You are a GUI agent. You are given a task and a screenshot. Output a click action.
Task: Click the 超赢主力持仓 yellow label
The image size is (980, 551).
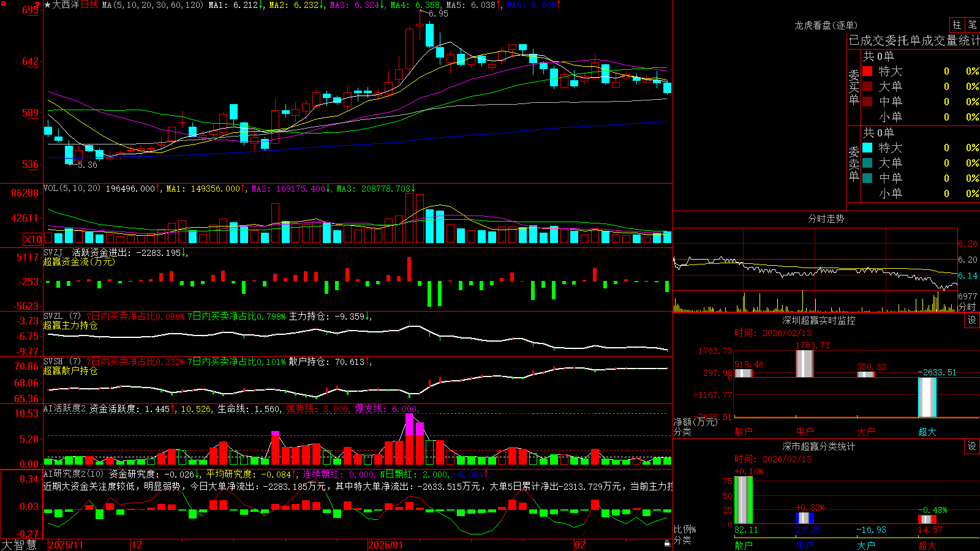(70, 325)
